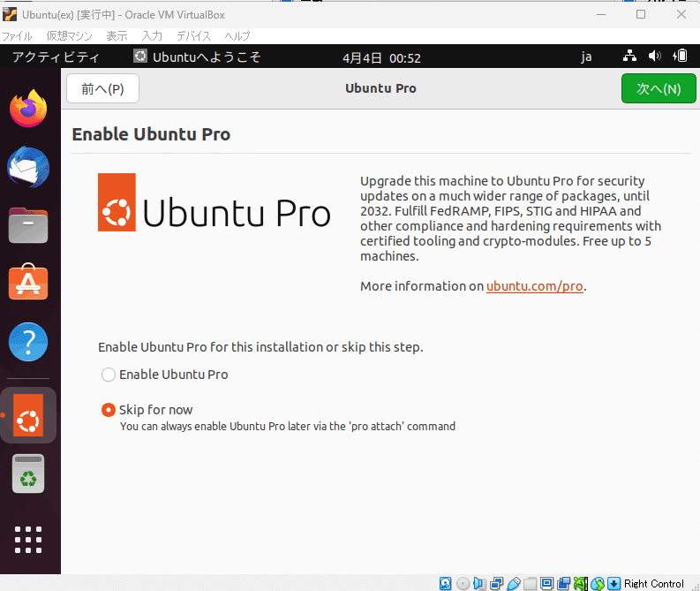Viewport: 700px width, 591px height.
Task: Click the network status icon in top bar
Action: point(629,57)
